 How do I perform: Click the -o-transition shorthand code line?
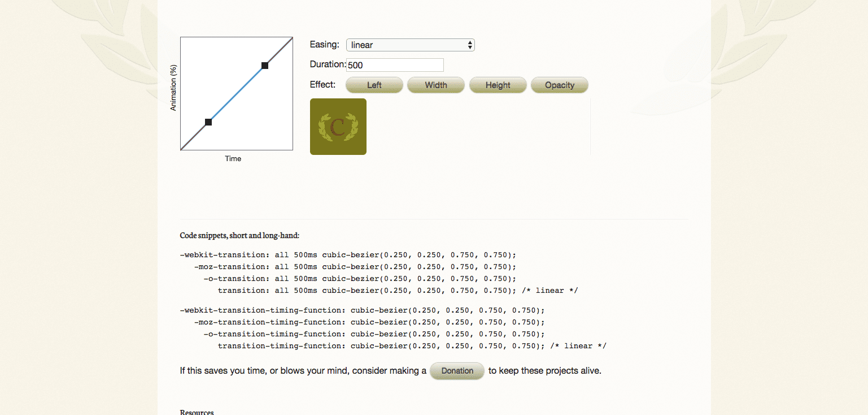360,279
